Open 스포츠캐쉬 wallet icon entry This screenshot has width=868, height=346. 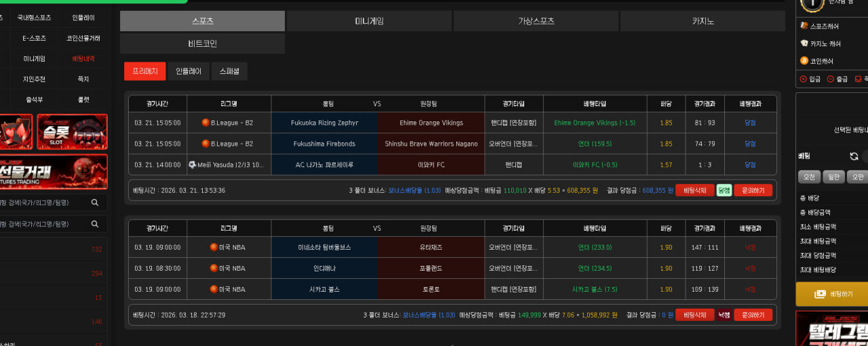(804, 26)
